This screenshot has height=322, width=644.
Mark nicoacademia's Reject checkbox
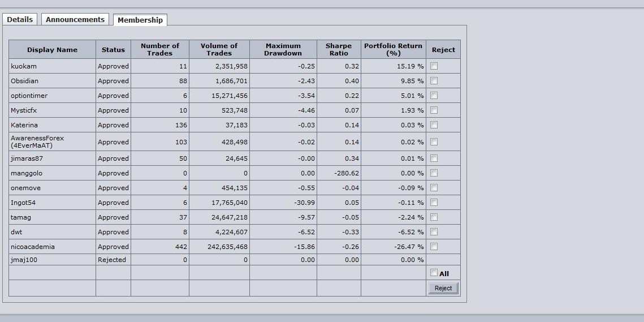point(434,246)
